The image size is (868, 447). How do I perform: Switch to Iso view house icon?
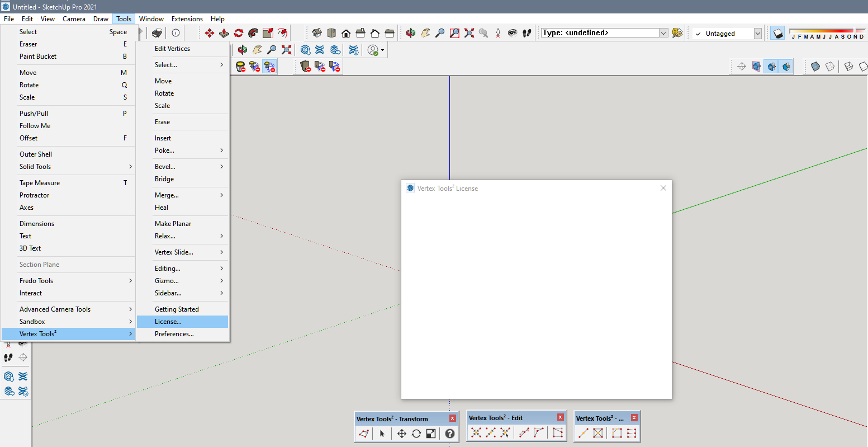317,33
